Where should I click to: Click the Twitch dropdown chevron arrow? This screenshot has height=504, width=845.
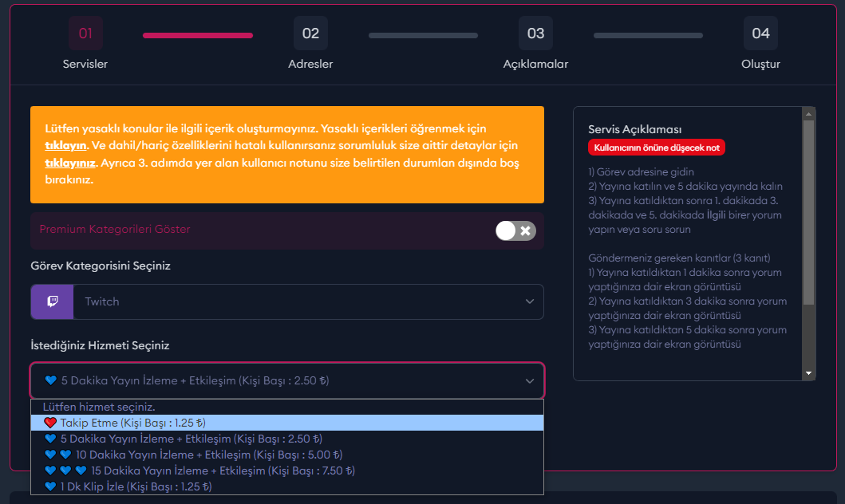pos(530,301)
